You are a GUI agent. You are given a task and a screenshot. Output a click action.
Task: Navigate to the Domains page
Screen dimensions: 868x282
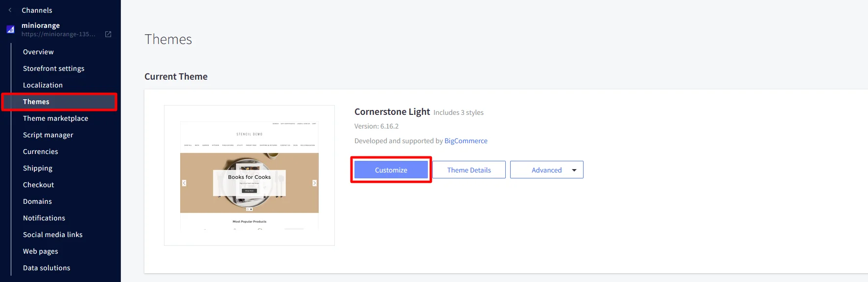point(37,201)
